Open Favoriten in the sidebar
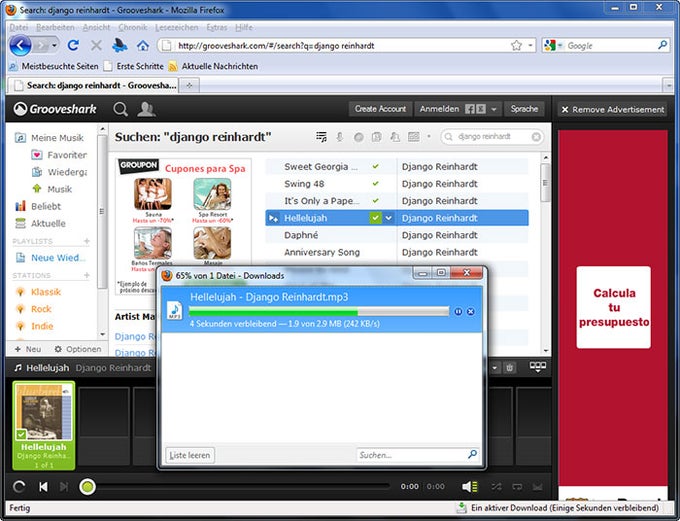Screen dimensions: 680x521 click(x=59, y=155)
